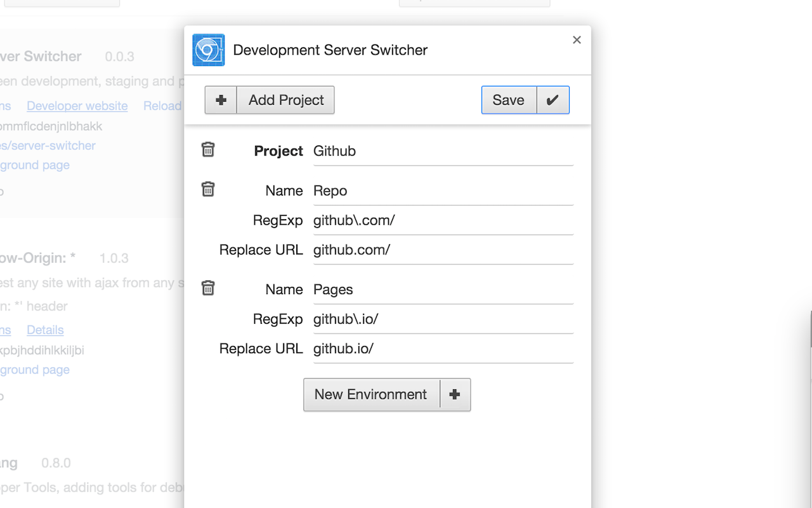This screenshot has width=812, height=508.
Task: Open the Developer website link
Action: [x=77, y=106]
